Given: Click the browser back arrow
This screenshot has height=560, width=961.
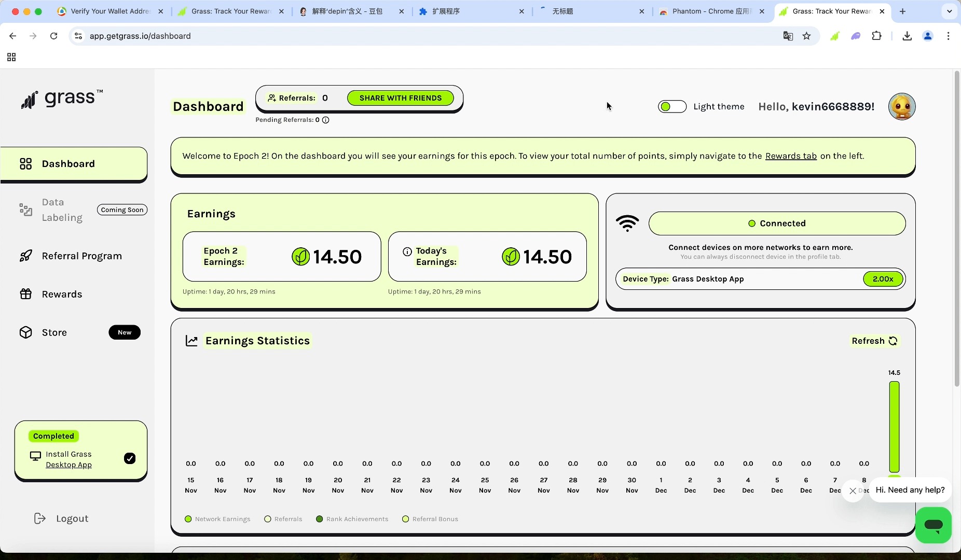Looking at the screenshot, I should click(x=13, y=36).
